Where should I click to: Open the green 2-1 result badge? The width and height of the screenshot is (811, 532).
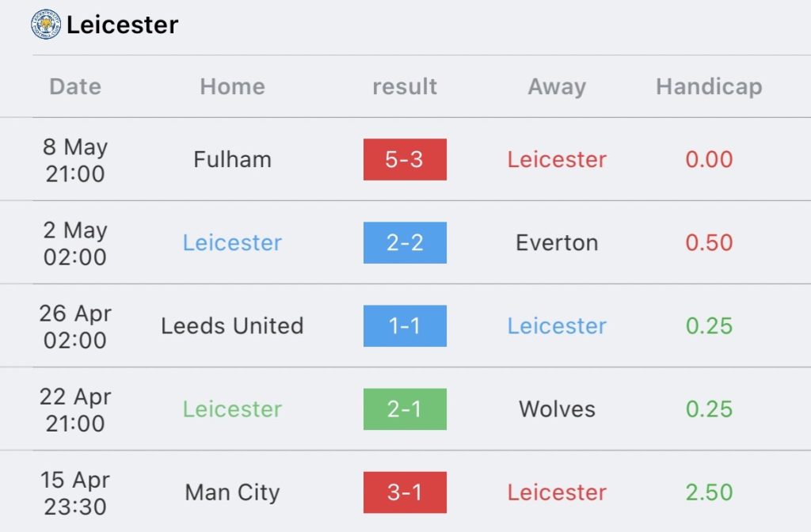(x=405, y=409)
